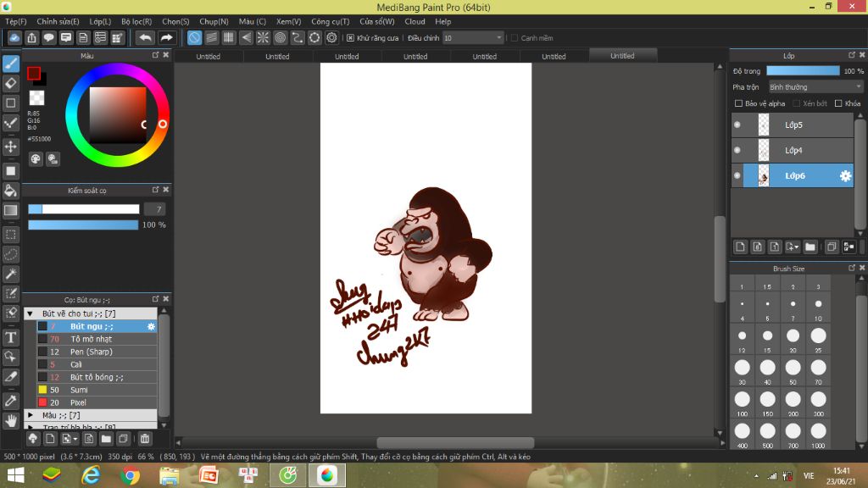Hide layer Lớp4 visibility dot
Image resolution: width=868 pixels, height=488 pixels.
[737, 151]
